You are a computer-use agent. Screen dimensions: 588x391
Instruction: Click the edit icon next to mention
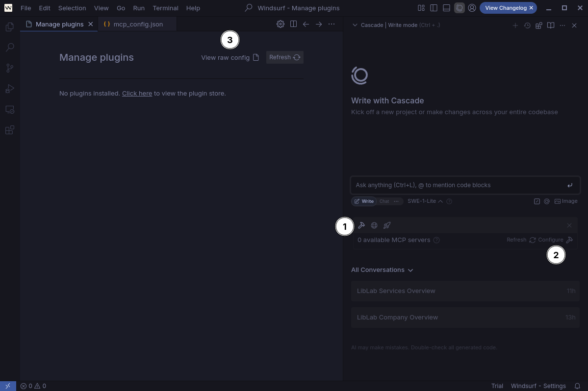537,201
